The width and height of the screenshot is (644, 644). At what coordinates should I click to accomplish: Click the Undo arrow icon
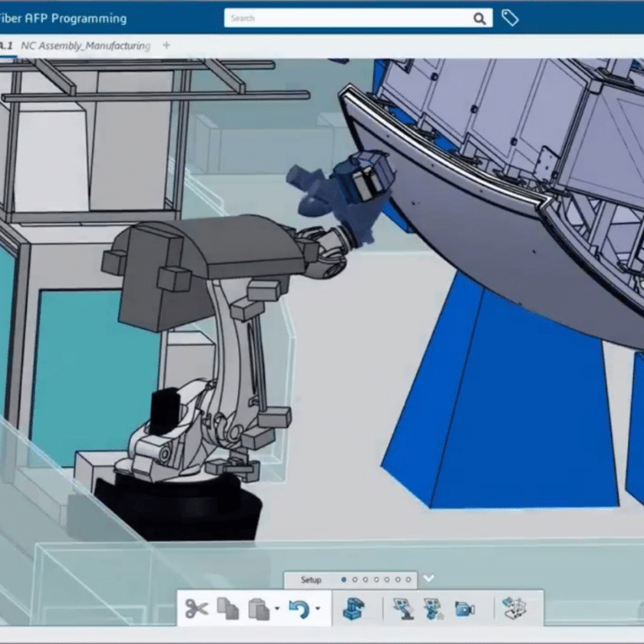299,609
